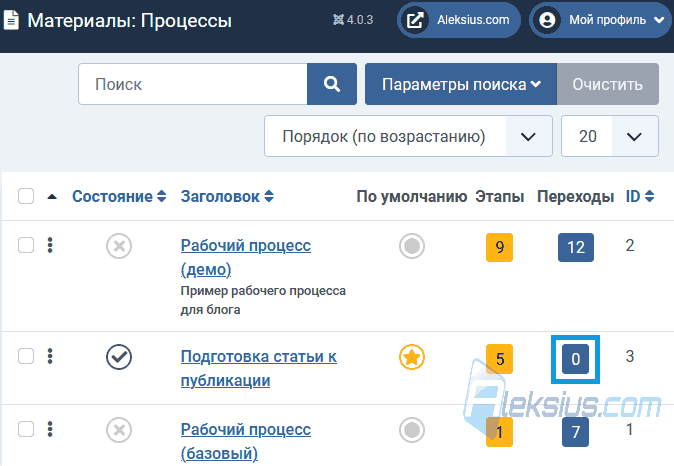Tick checkbox for Рабочий процесс (демо)

point(26,245)
